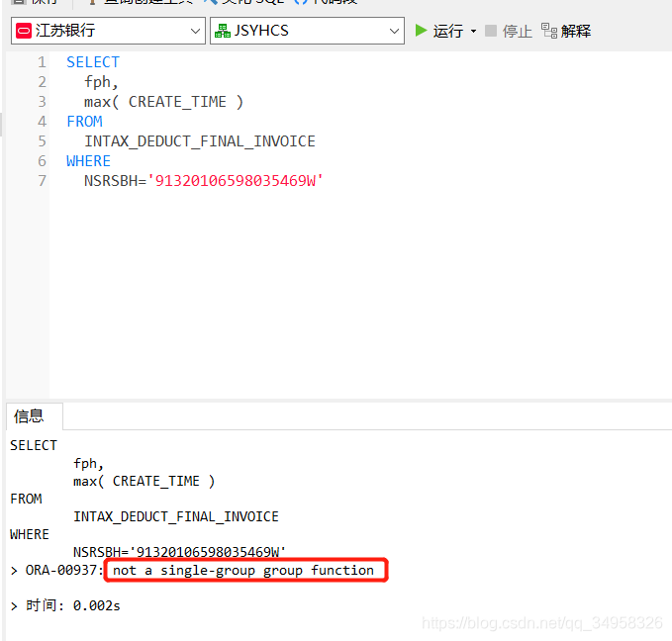Image resolution: width=672 pixels, height=641 pixels.
Task: Click NSRSBH= on editor line 7
Action: pyautogui.click(x=115, y=181)
